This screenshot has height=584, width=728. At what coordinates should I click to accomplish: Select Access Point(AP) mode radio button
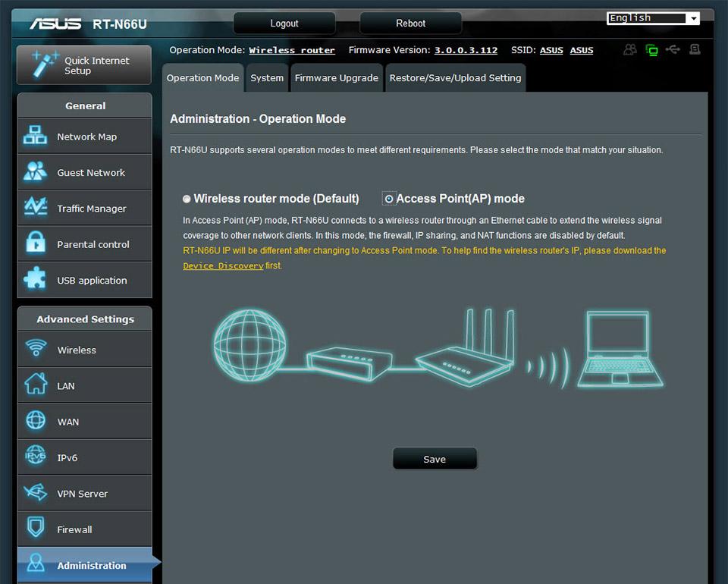click(389, 199)
